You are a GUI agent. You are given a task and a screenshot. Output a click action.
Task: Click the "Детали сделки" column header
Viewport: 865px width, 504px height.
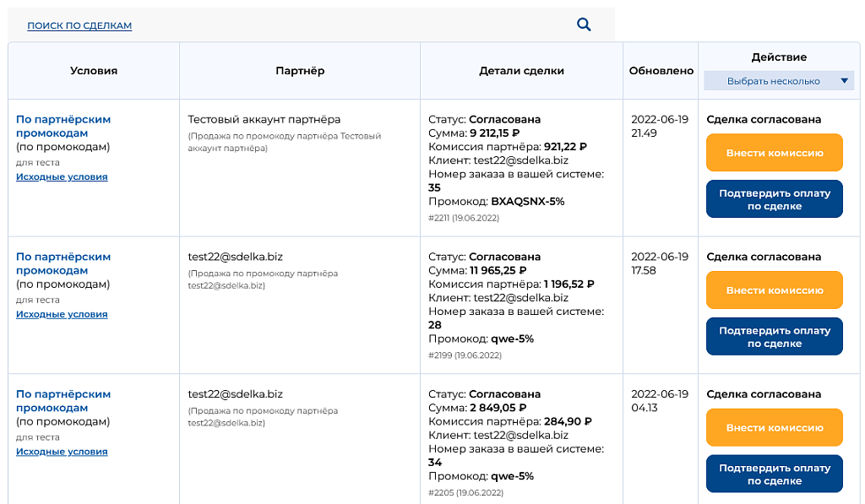[x=521, y=70]
